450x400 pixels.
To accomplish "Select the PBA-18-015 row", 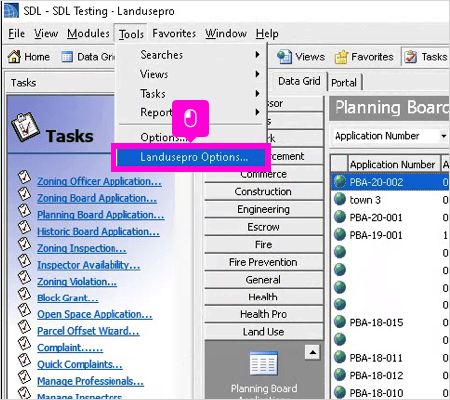I will tap(390, 322).
